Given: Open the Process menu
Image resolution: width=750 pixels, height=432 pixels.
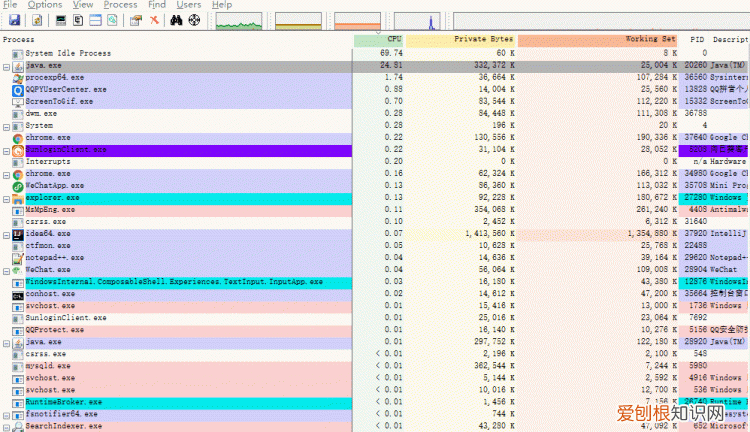Looking at the screenshot, I should 121,4.
